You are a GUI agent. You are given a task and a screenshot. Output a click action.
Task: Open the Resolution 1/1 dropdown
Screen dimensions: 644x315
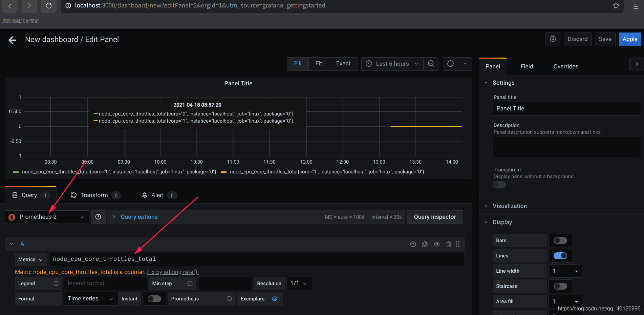(x=299, y=283)
